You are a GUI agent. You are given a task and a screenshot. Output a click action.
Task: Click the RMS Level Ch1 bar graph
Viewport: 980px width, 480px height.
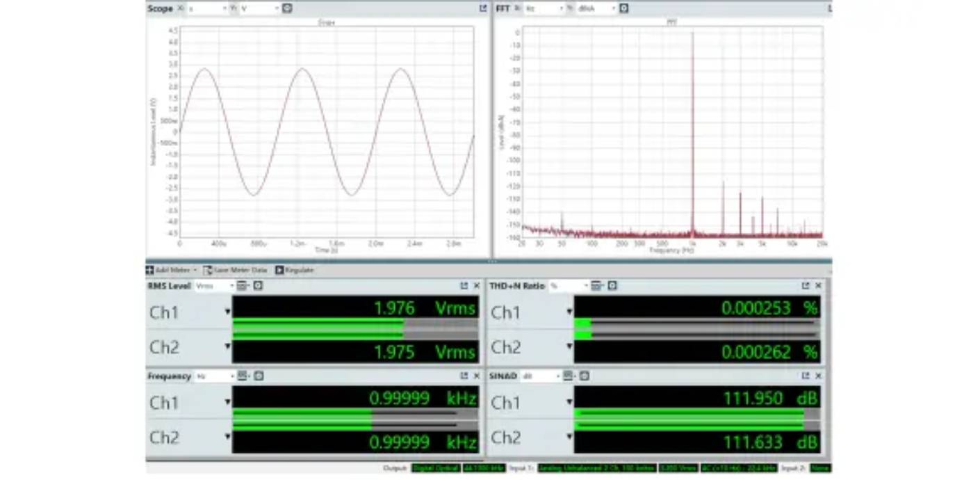tap(355, 323)
